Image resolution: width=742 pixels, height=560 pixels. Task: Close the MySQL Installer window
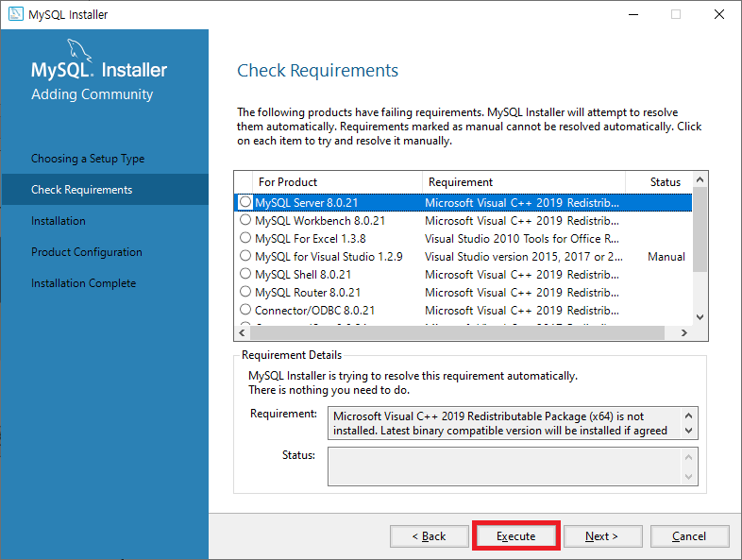(719, 14)
